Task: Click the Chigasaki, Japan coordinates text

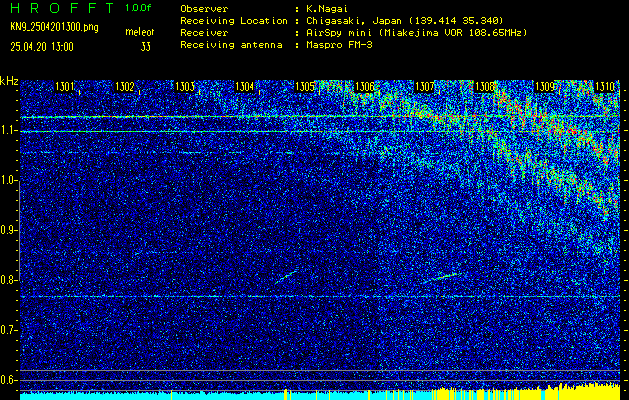Action: (405, 21)
